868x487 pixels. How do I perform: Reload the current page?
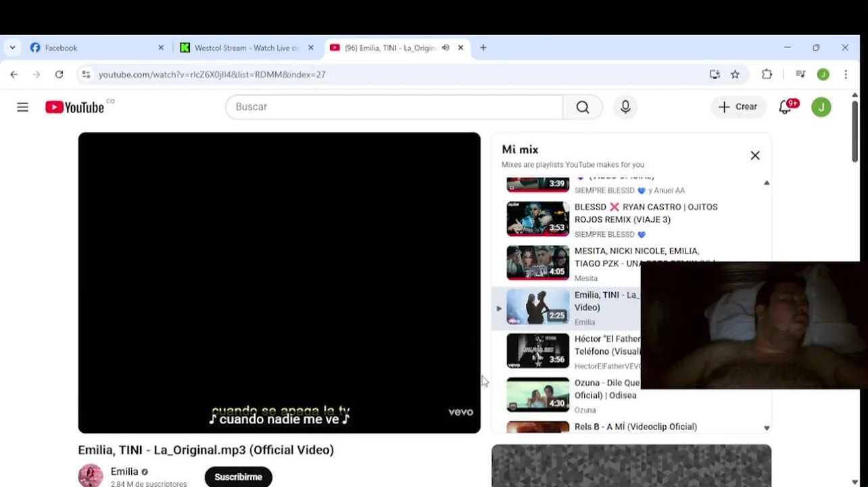point(59,74)
